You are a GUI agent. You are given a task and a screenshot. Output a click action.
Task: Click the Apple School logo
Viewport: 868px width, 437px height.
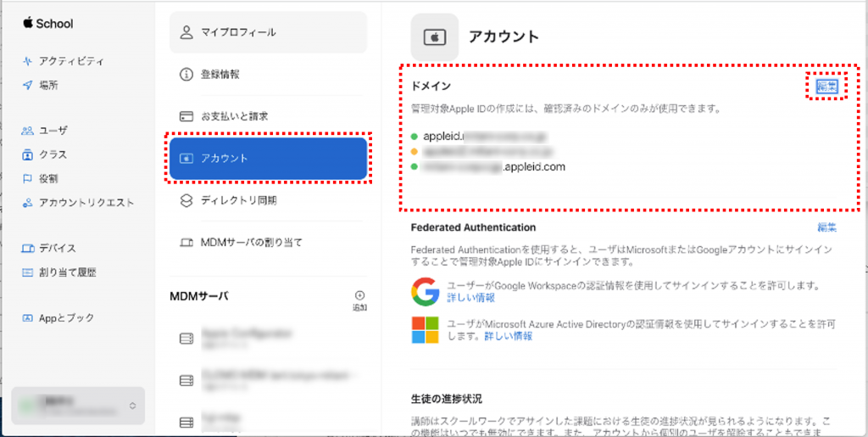click(x=48, y=23)
